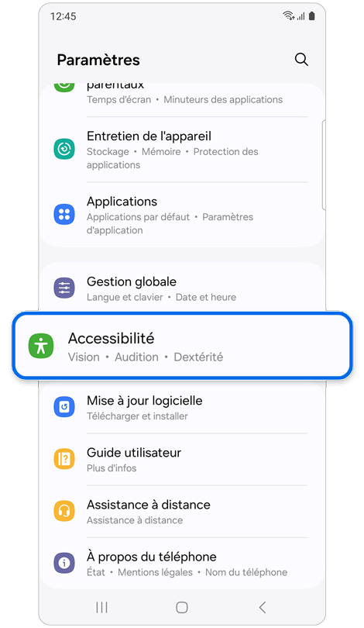This screenshot has height=628, width=364.
Task: Tap the recent apps navigation button
Action: point(101,607)
